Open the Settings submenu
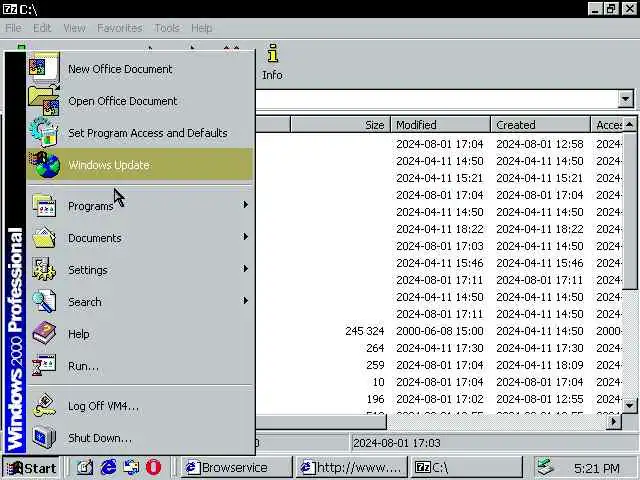 click(140, 269)
